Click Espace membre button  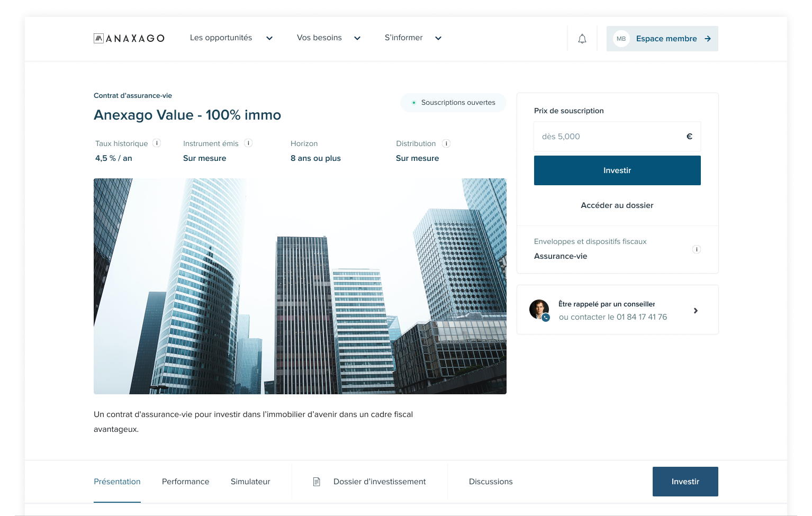point(662,39)
